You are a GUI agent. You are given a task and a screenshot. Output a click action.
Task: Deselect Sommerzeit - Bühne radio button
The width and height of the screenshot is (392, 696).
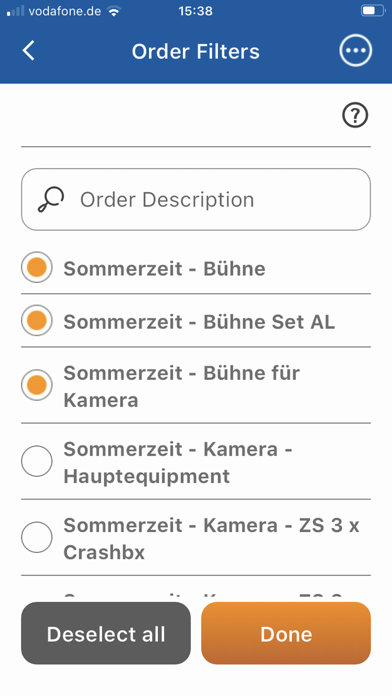(x=37, y=268)
